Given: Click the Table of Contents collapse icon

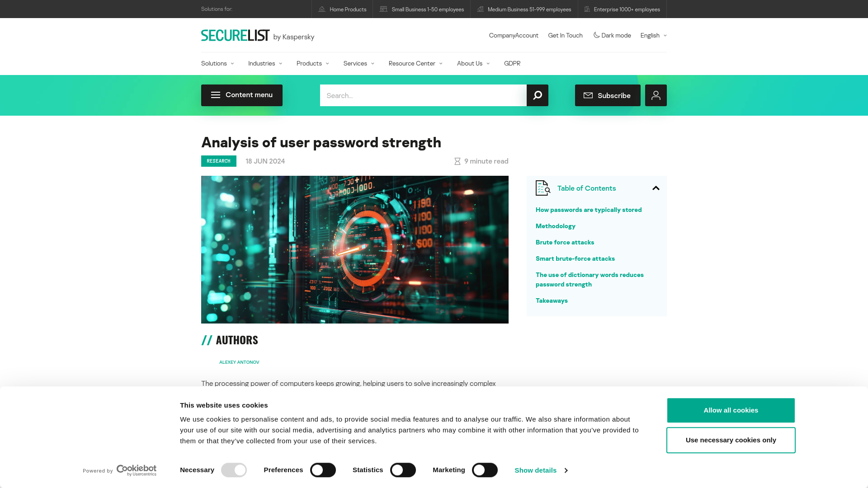Looking at the screenshot, I should 656,188.
